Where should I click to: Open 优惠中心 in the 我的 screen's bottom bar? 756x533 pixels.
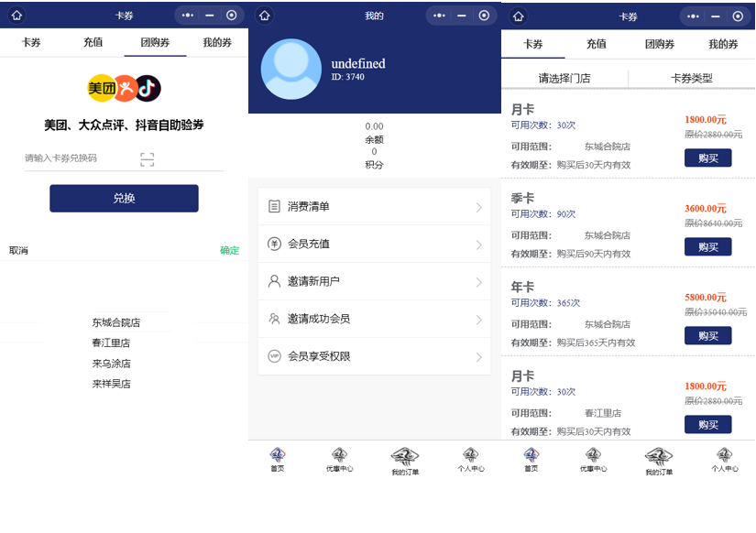339,459
